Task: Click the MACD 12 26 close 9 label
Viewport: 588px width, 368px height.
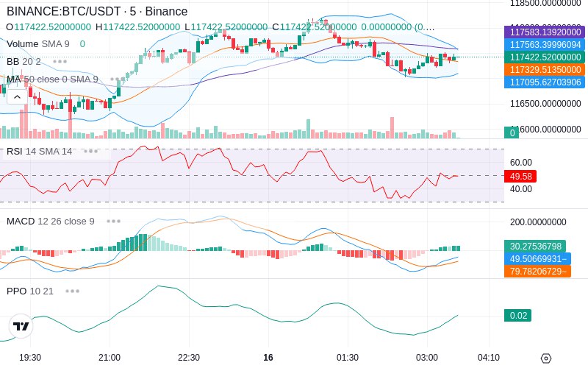Action: [x=51, y=222]
